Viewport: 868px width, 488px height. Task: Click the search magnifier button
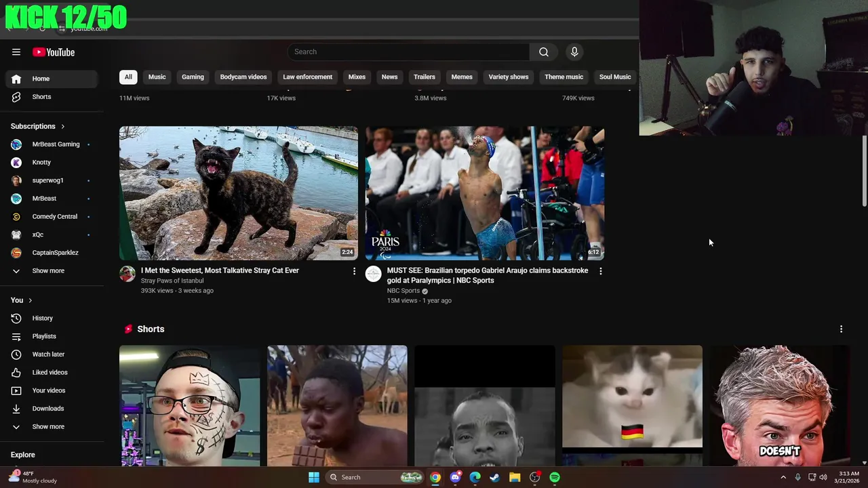point(544,52)
